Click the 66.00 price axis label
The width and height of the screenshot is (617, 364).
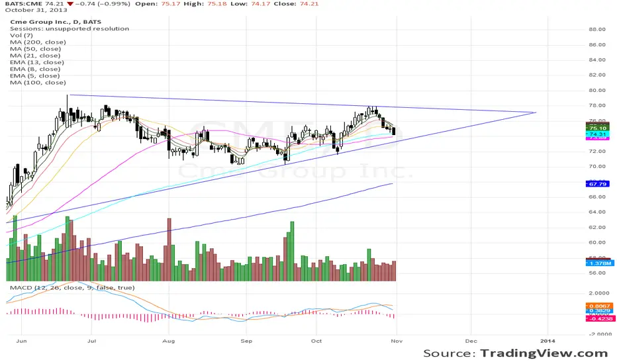pos(597,197)
